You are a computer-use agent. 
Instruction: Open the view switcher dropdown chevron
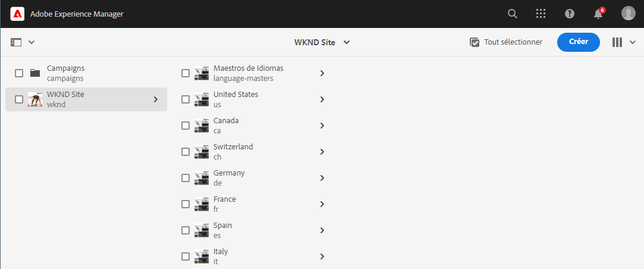coord(633,42)
